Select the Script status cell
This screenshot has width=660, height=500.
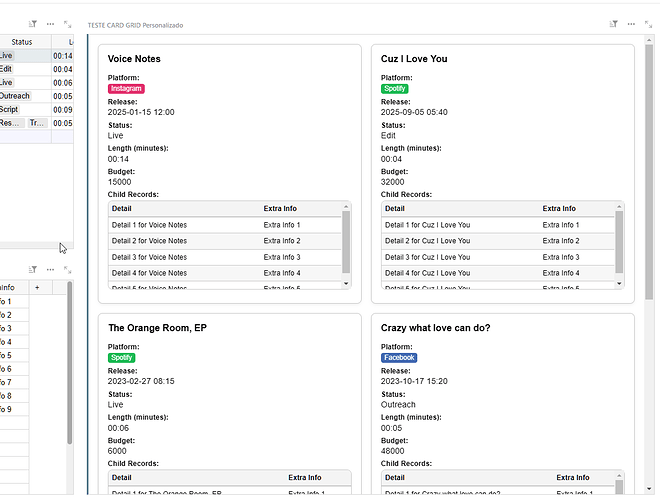[x=25, y=109]
